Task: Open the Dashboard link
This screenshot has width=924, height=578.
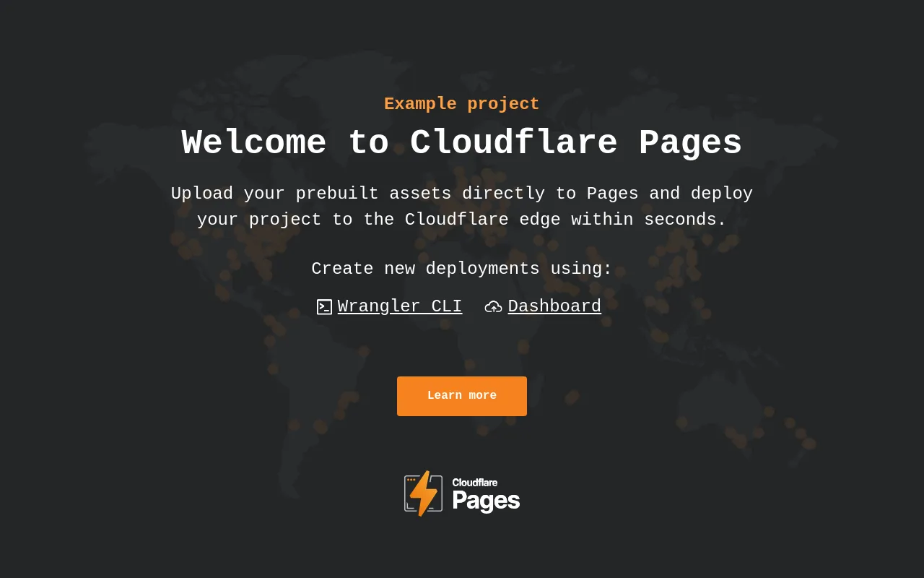Action: 554,306
